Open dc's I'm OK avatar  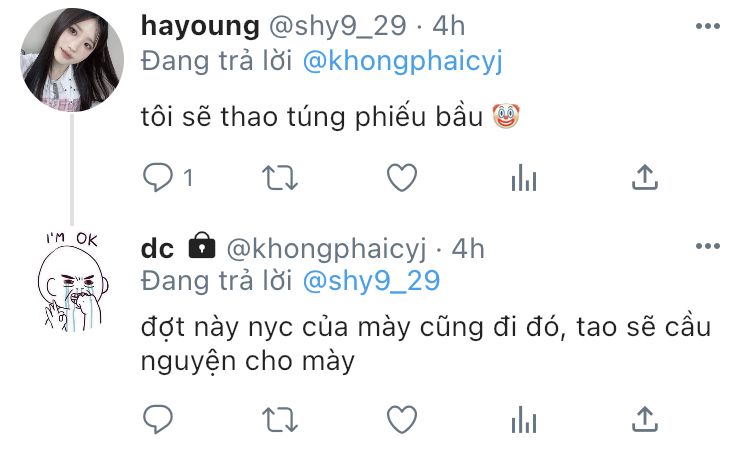click(x=73, y=282)
